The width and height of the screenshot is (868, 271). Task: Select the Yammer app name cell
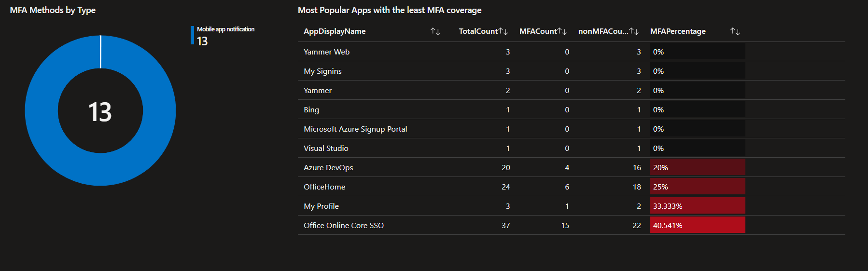pos(318,91)
